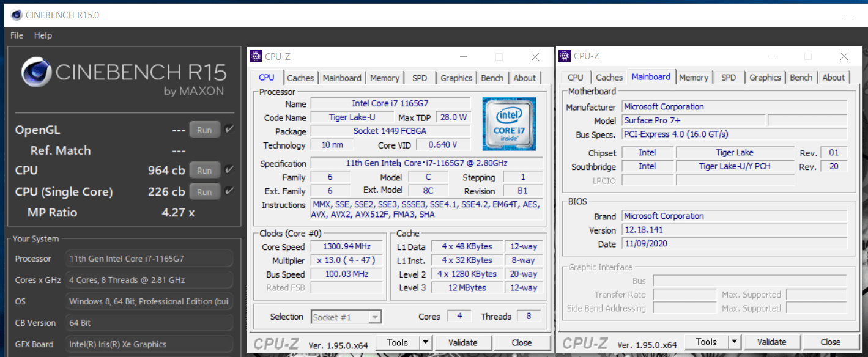Click the Close button in the CPU-Z processor window
868x357 pixels.
522,343
